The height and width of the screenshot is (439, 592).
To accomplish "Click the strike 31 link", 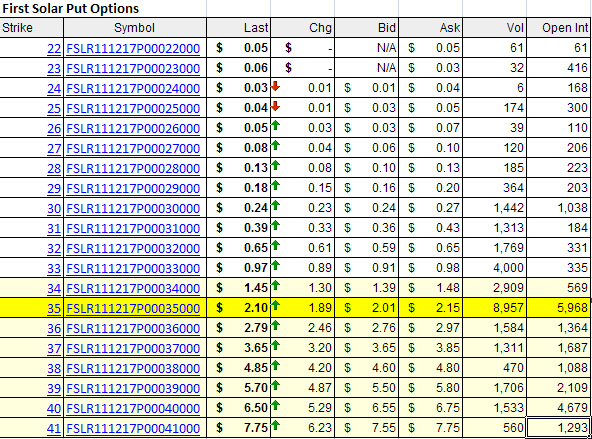I will point(54,229).
